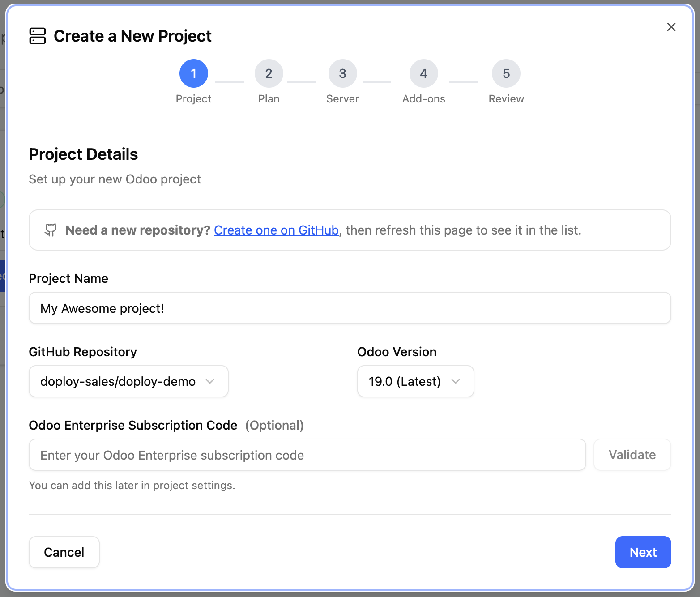This screenshot has width=700, height=597.
Task: Click the Enterprise subscription code field
Action: coord(307,455)
